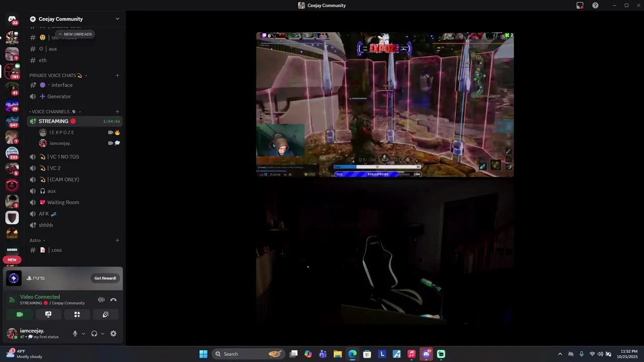Screen dimensions: 644x362
Task: Create channel in PRIVATE VOICE CHATS
Action: [117, 75]
